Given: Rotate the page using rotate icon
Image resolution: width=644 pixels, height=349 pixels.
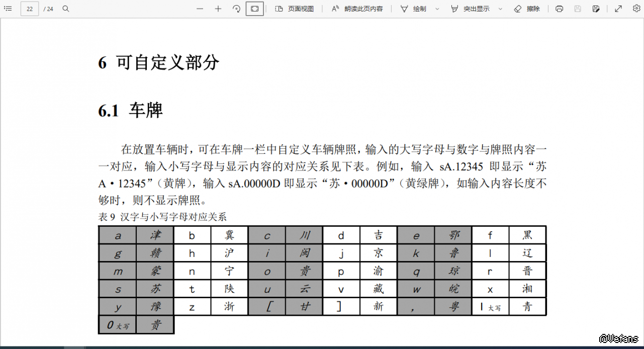Looking at the screenshot, I should click(x=236, y=9).
